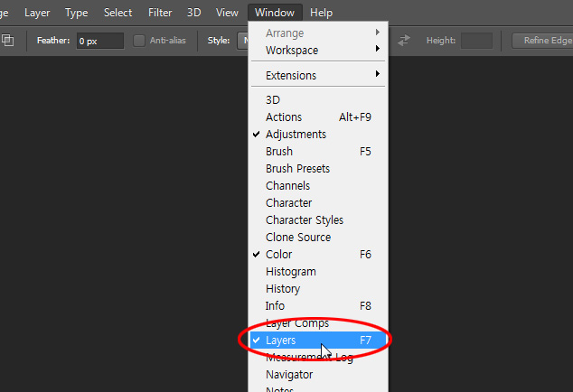Choose Character Styles menu entry
Image resolution: width=573 pixels, height=392 pixels.
304,219
